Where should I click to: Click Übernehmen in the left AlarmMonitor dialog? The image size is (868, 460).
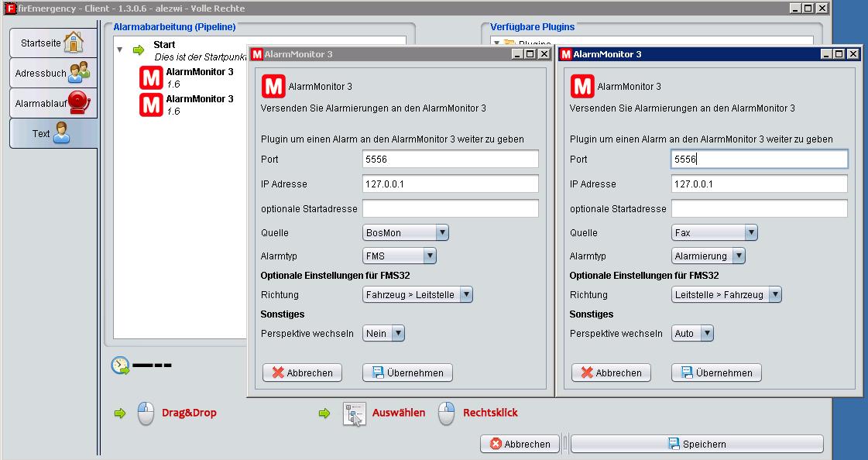[x=407, y=372]
